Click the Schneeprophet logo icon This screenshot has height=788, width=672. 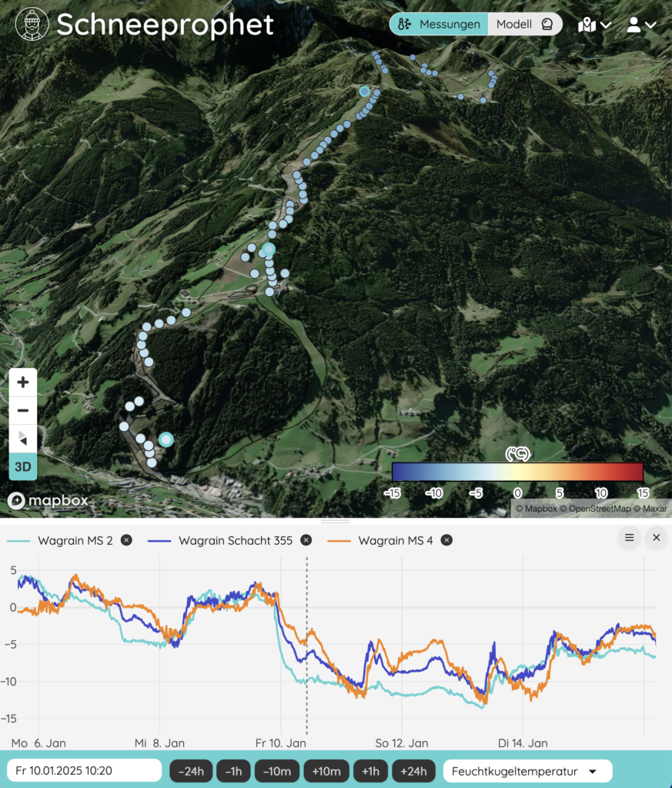point(32,25)
